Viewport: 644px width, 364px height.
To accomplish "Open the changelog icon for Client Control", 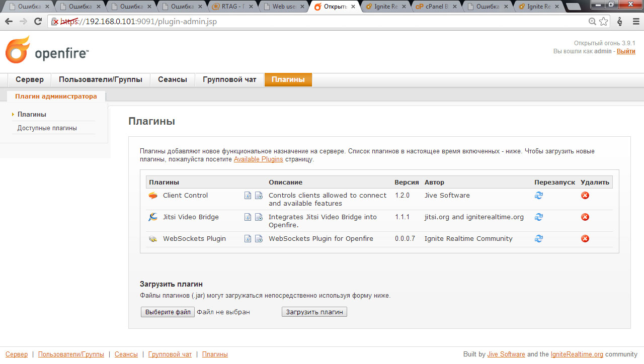I will [259, 196].
